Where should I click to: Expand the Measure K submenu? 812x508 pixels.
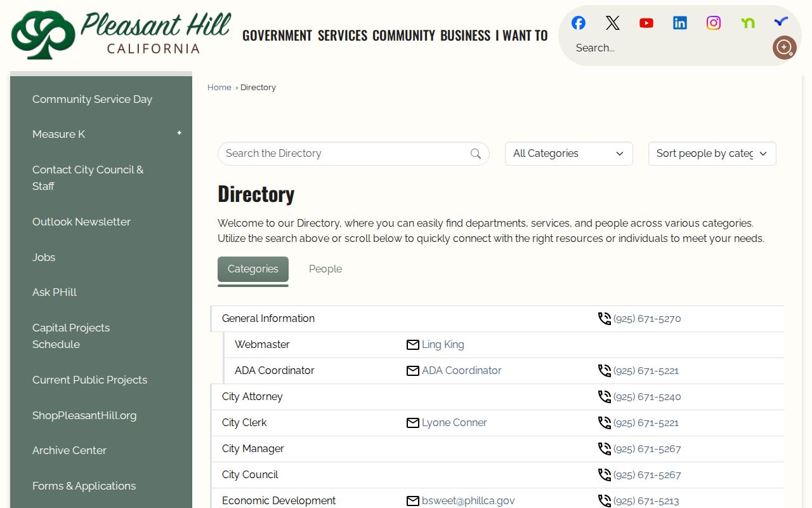point(180,133)
